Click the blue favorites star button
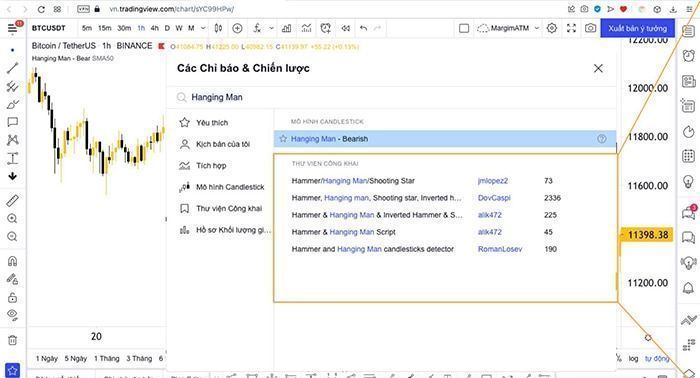This screenshot has width=700, height=378. click(12, 370)
